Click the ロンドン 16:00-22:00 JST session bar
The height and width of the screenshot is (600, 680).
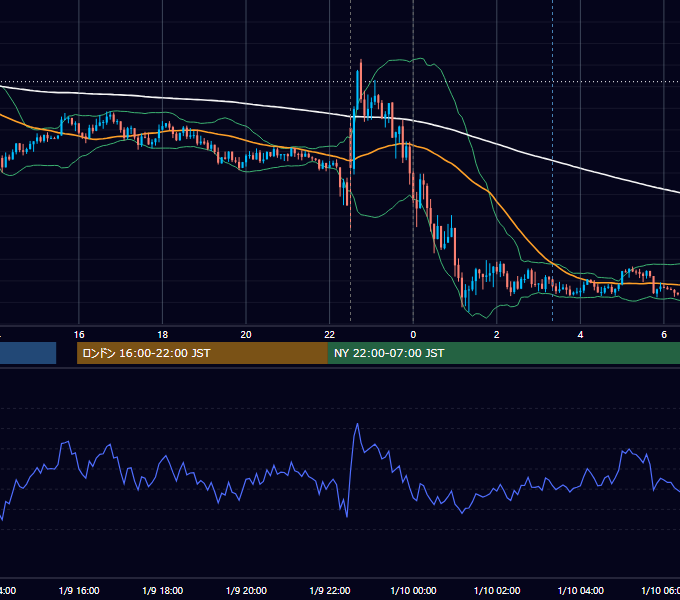point(202,353)
